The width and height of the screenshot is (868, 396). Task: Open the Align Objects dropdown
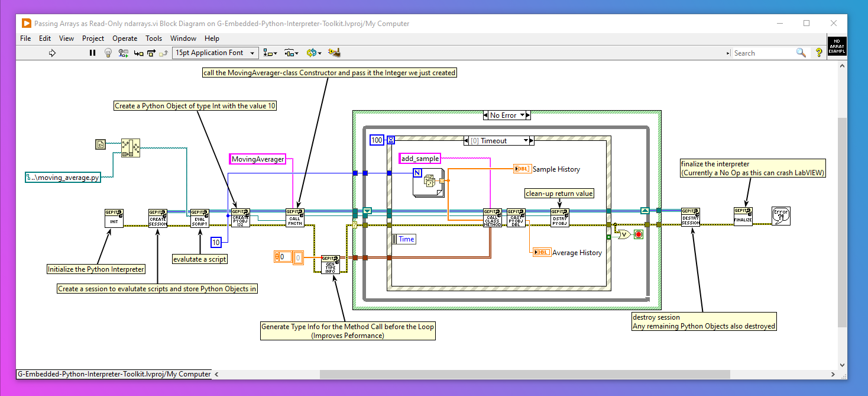click(x=270, y=53)
